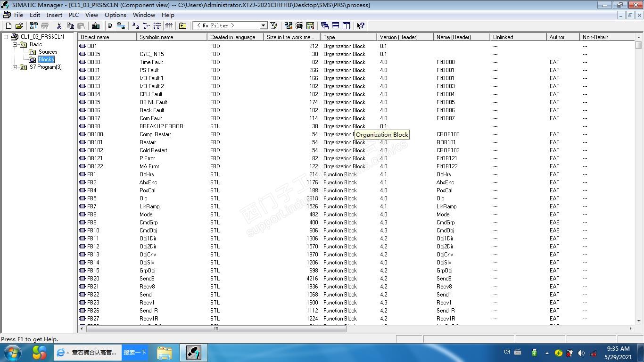Display objects as Small Icons

point(146,26)
